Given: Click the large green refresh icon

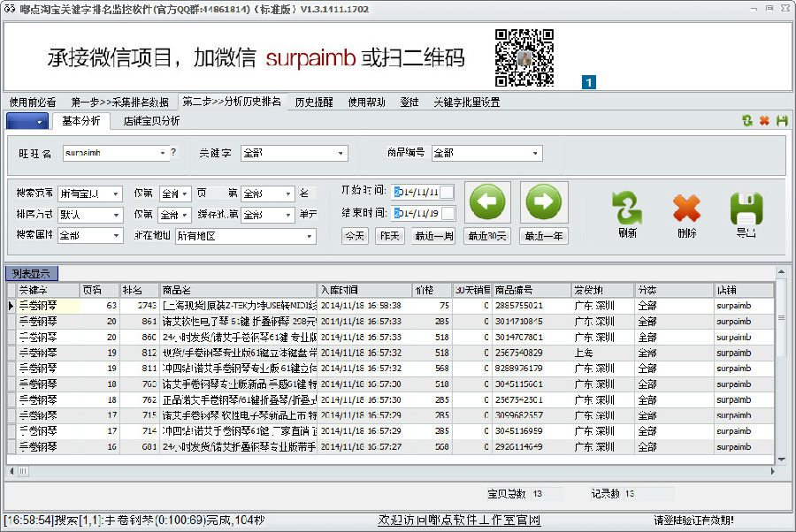Looking at the screenshot, I should (x=626, y=209).
